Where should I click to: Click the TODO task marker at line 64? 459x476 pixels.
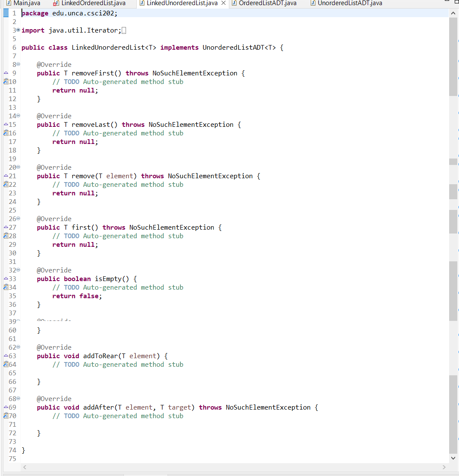tap(6, 364)
